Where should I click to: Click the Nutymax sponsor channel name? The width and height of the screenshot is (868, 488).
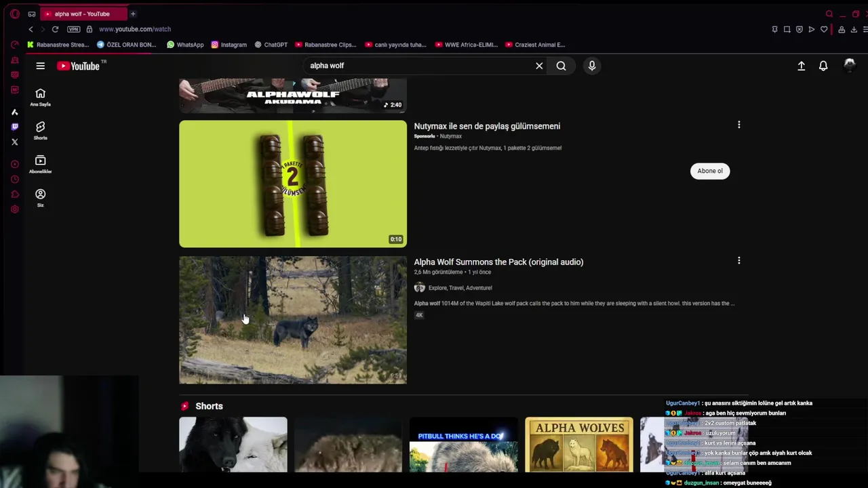click(x=450, y=136)
